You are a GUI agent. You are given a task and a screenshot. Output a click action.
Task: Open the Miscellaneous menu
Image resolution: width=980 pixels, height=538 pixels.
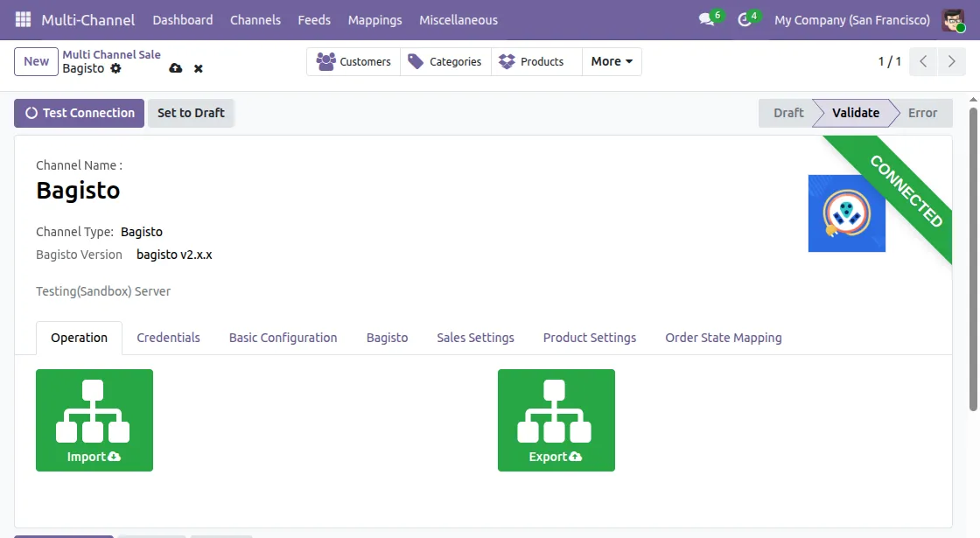pyautogui.click(x=458, y=20)
